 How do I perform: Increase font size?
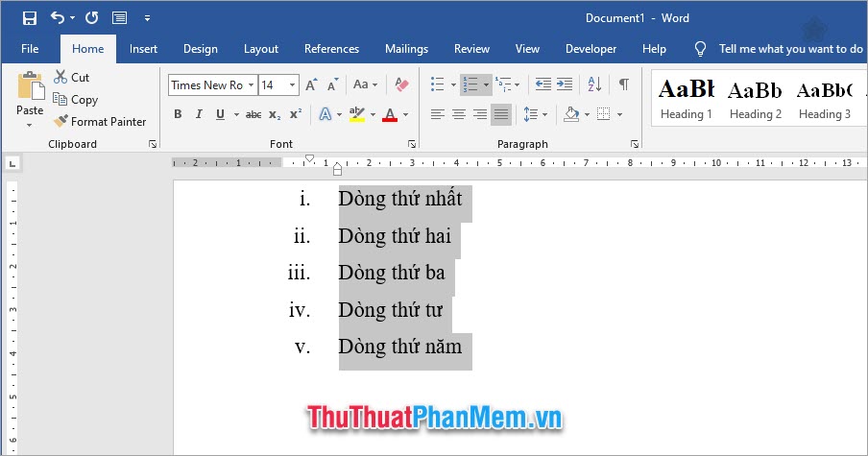(x=311, y=84)
